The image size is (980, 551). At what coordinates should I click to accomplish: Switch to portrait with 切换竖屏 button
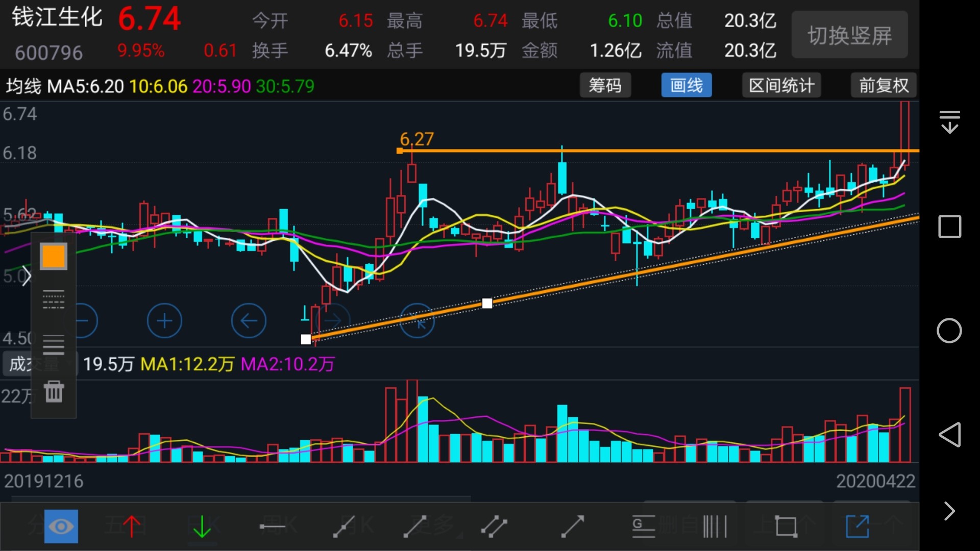point(849,35)
